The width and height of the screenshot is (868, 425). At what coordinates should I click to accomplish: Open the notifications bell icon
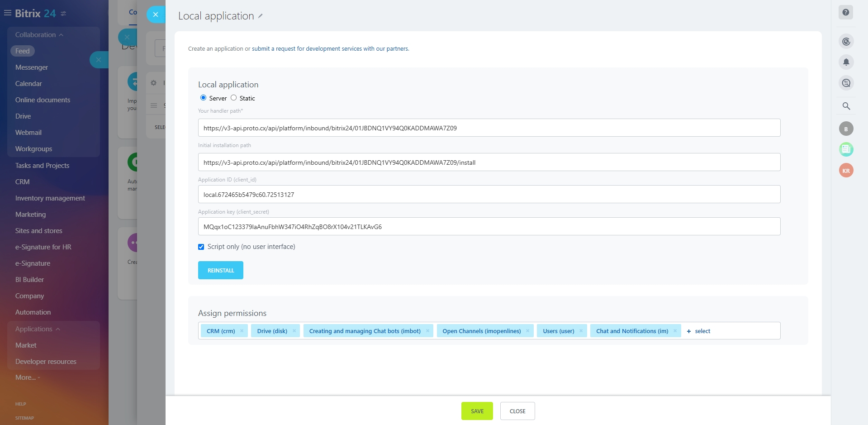[846, 62]
